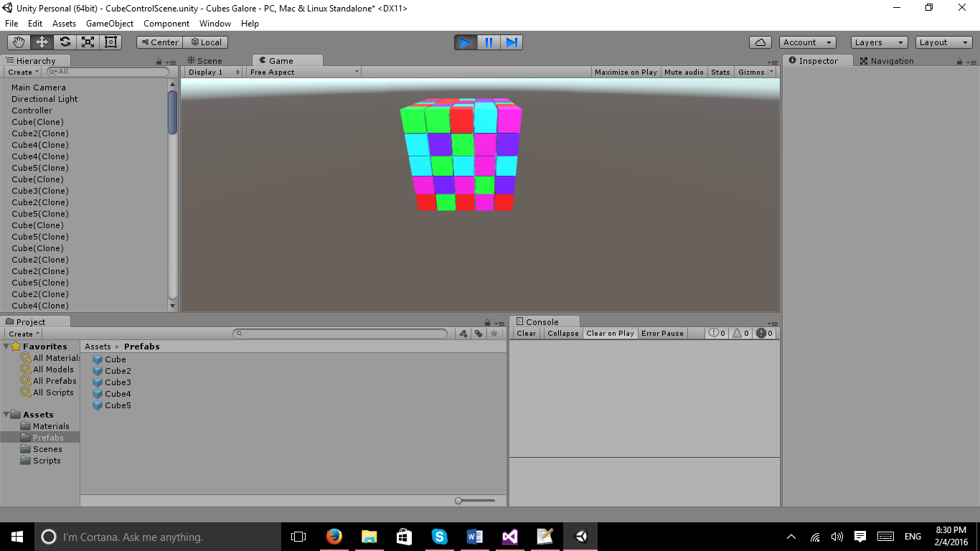Image resolution: width=980 pixels, height=551 pixels.
Task: Click the Hierarchy search field
Action: tap(108, 72)
